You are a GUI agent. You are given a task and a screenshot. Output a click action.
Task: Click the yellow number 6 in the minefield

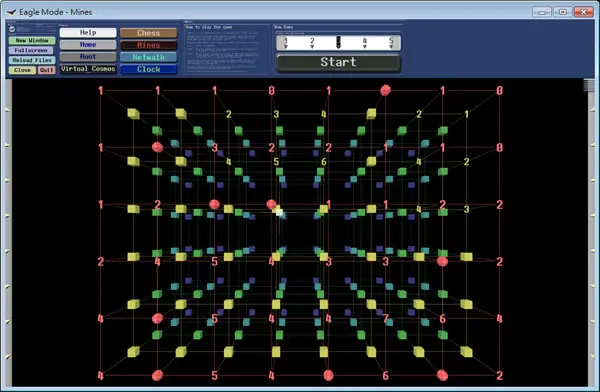(x=324, y=162)
